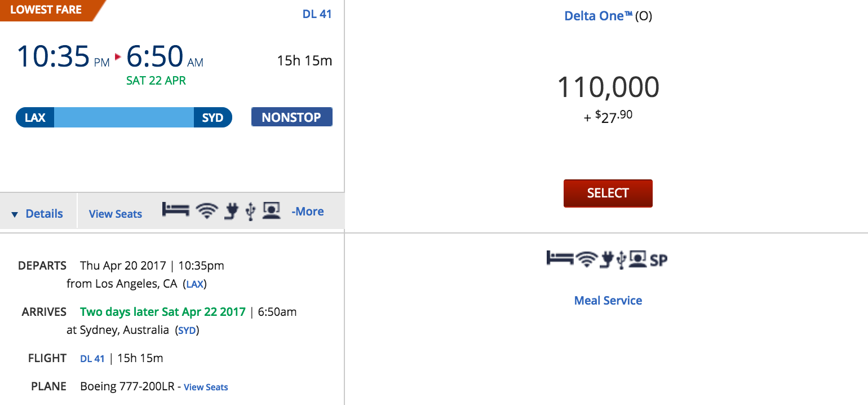Click the Wi-Fi icon in the Details bar

[207, 211]
